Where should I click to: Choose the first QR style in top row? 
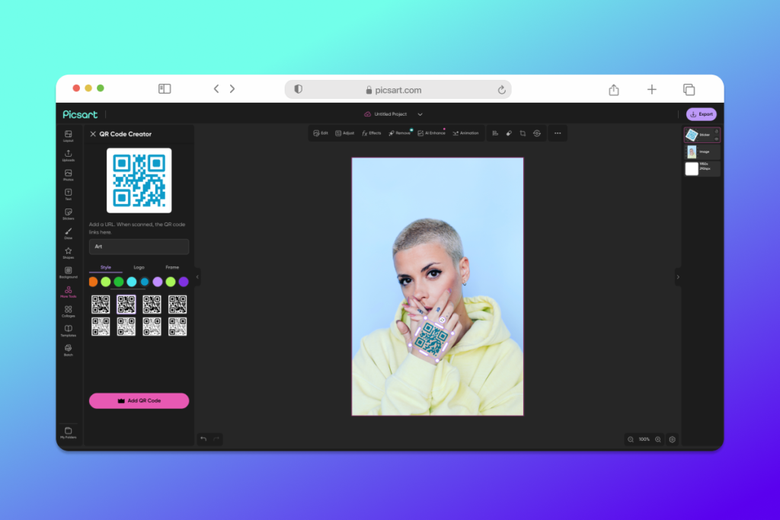click(100, 304)
